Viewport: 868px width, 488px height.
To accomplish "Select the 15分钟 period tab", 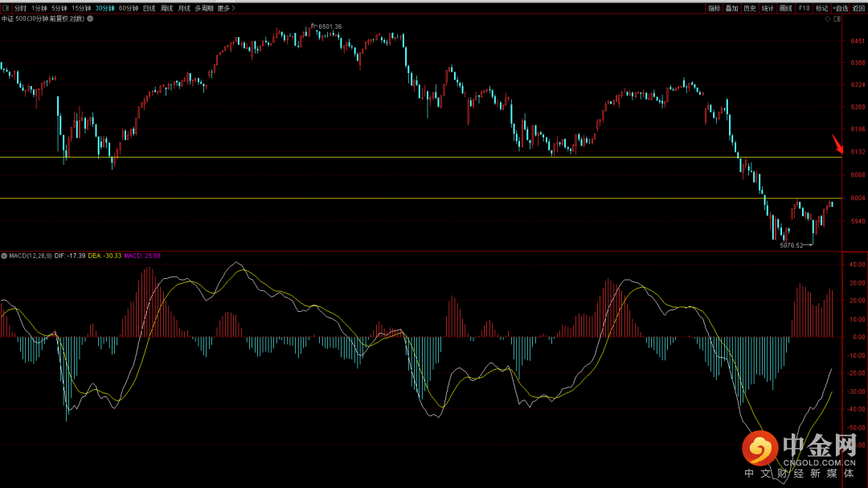I will click(x=81, y=8).
